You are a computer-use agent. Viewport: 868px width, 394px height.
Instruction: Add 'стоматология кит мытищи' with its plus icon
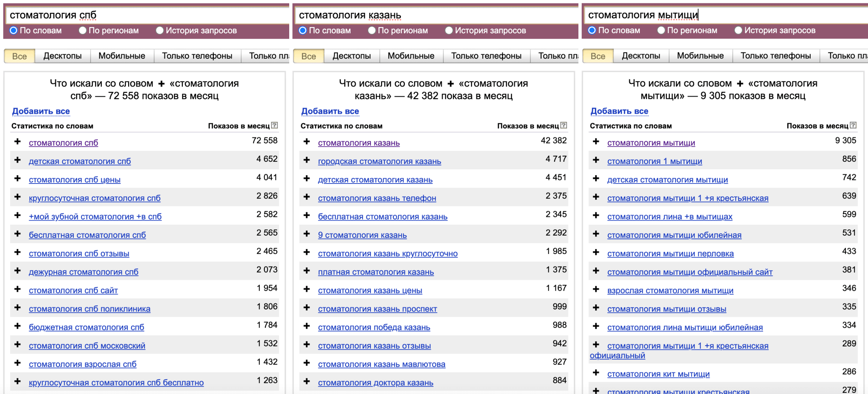[596, 373]
